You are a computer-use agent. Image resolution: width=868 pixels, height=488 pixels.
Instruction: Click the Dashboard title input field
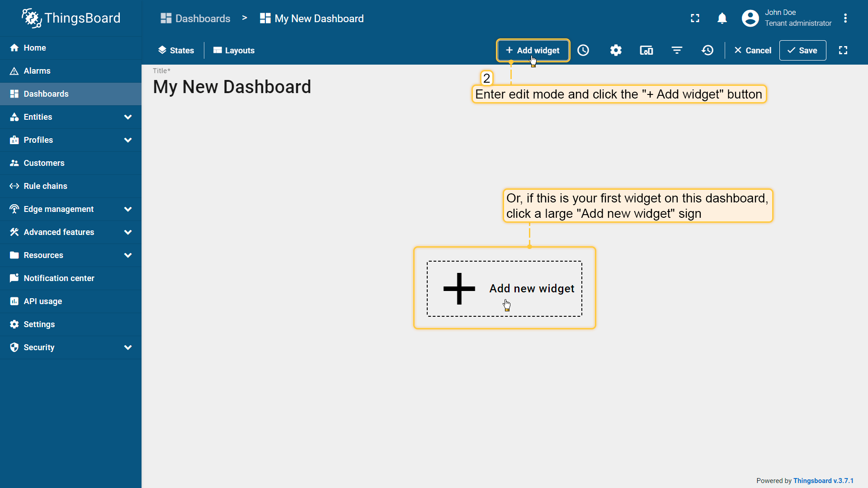(x=232, y=86)
